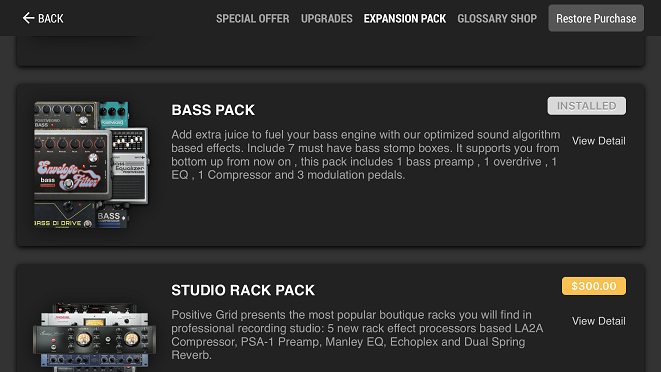Click the blue Bass compressor pedal

(x=112, y=217)
